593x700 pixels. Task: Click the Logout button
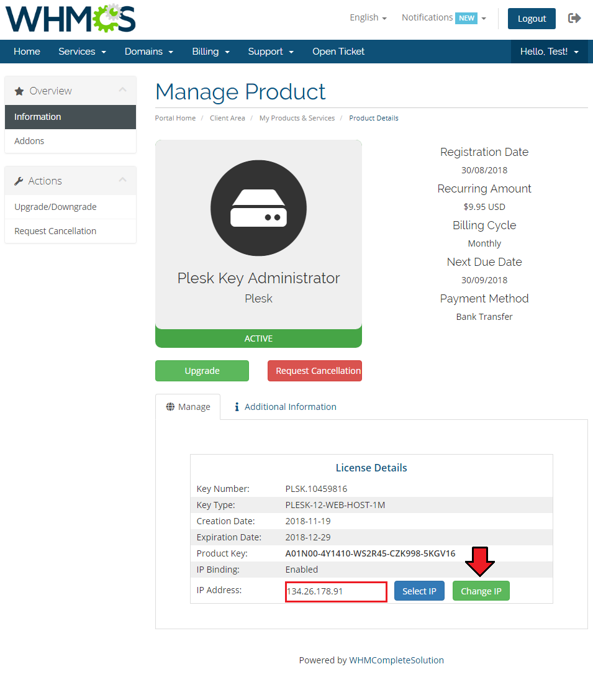tap(532, 18)
